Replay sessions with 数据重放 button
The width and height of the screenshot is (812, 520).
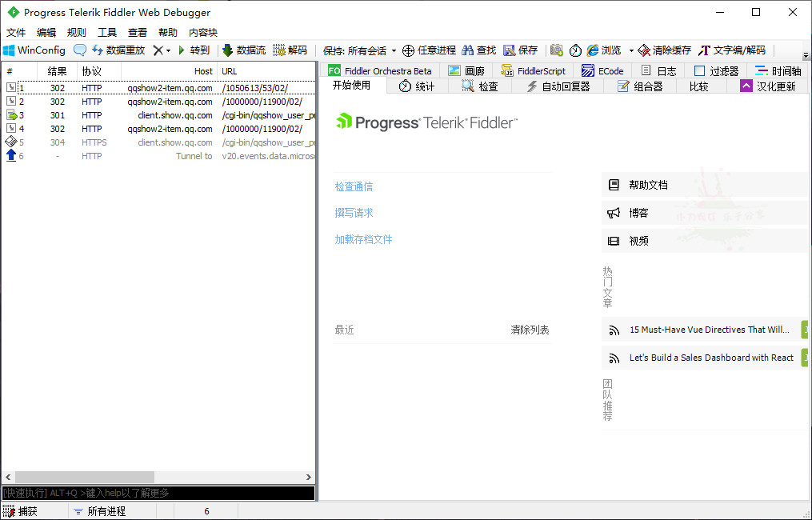click(118, 50)
